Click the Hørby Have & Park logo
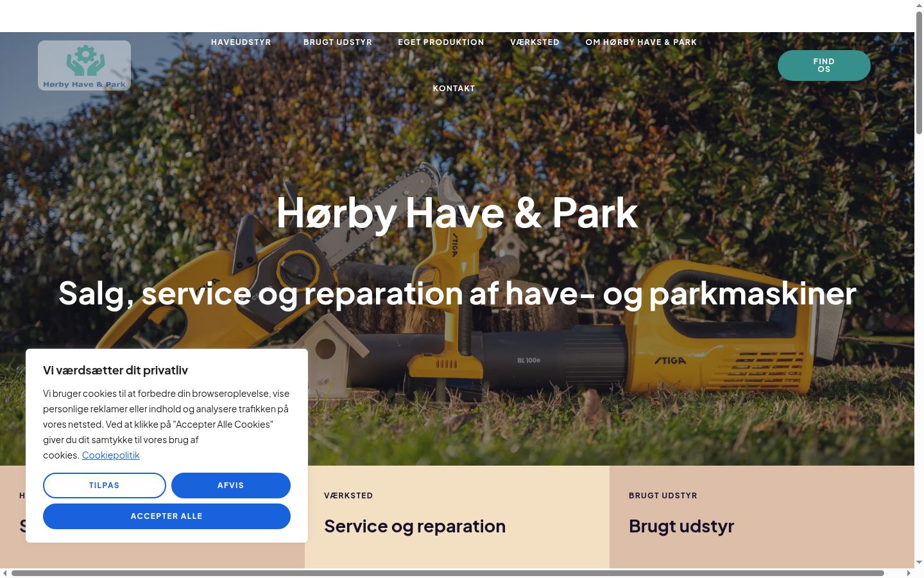The width and height of the screenshot is (924, 578). 84,66
